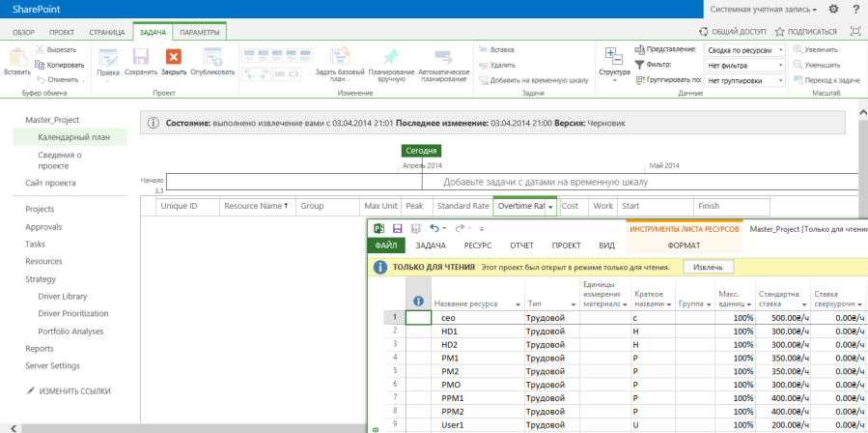Screen dimensions: 868x433
Task: Click the Undo (Отменить) icon
Action: (x=41, y=79)
